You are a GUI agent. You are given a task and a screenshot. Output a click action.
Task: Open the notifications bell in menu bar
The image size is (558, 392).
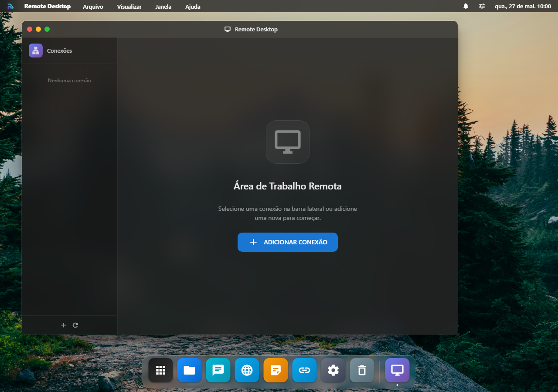point(466,7)
